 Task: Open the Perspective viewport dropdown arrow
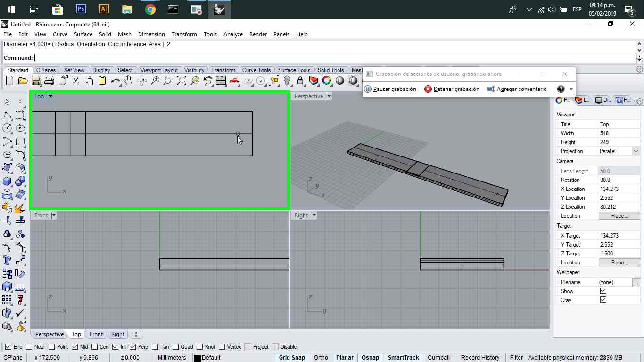tap(329, 96)
